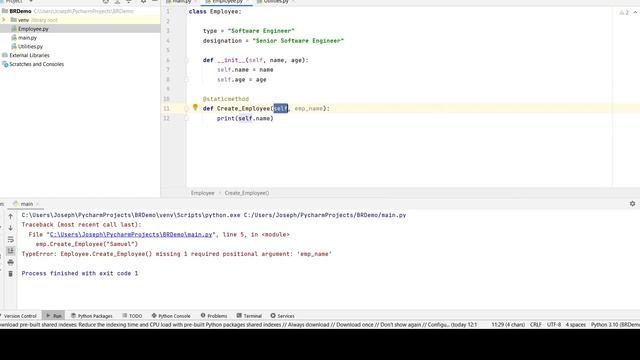This screenshot has height=360, width=640.
Task: Click the External Libraries icon
Action: click(x=5, y=56)
